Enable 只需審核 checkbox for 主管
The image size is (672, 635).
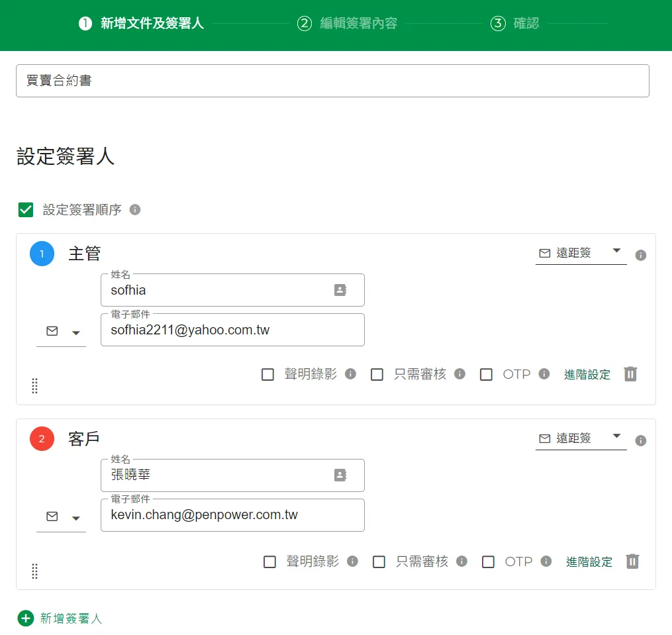[x=377, y=374]
